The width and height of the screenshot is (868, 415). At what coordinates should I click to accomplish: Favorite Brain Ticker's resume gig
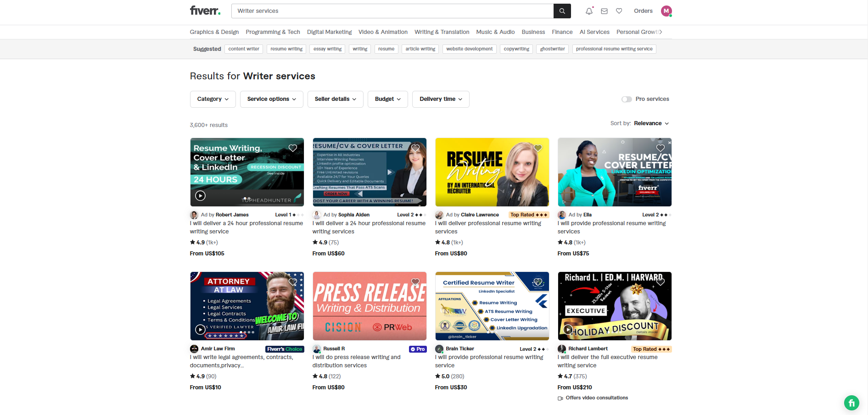click(x=538, y=282)
